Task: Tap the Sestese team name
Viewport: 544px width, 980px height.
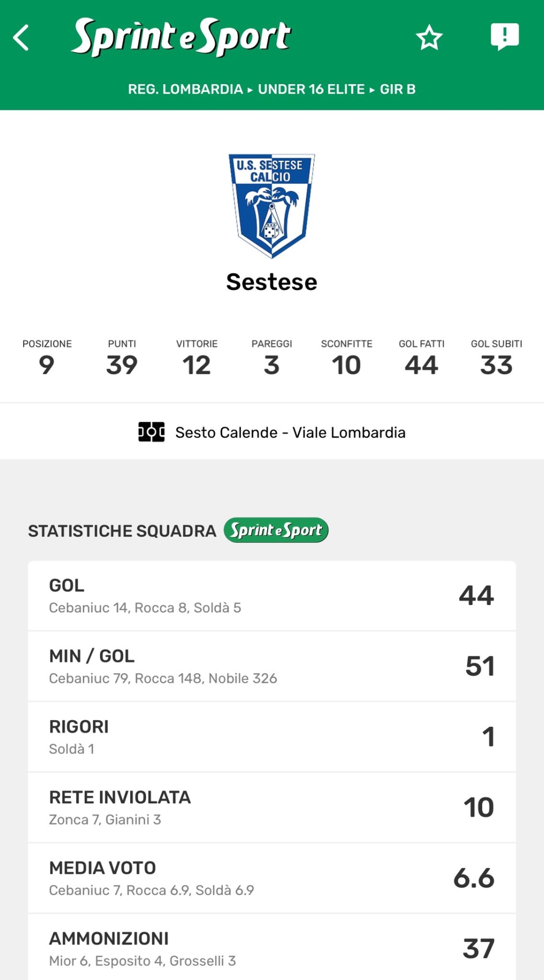Action: pyautogui.click(x=272, y=282)
